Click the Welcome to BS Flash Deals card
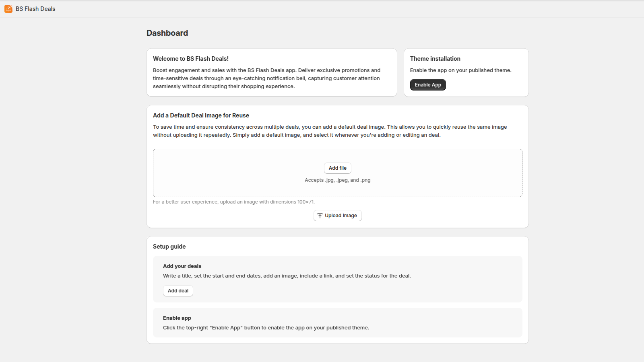This screenshot has height=362, width=644. tap(272, 72)
